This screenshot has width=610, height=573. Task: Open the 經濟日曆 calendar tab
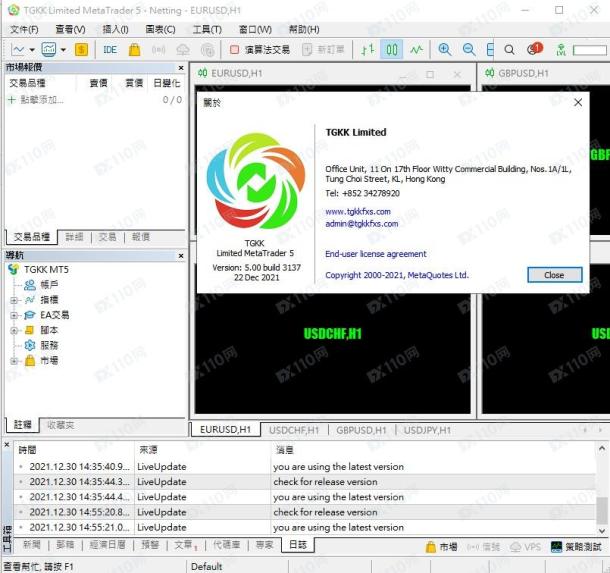click(x=107, y=545)
